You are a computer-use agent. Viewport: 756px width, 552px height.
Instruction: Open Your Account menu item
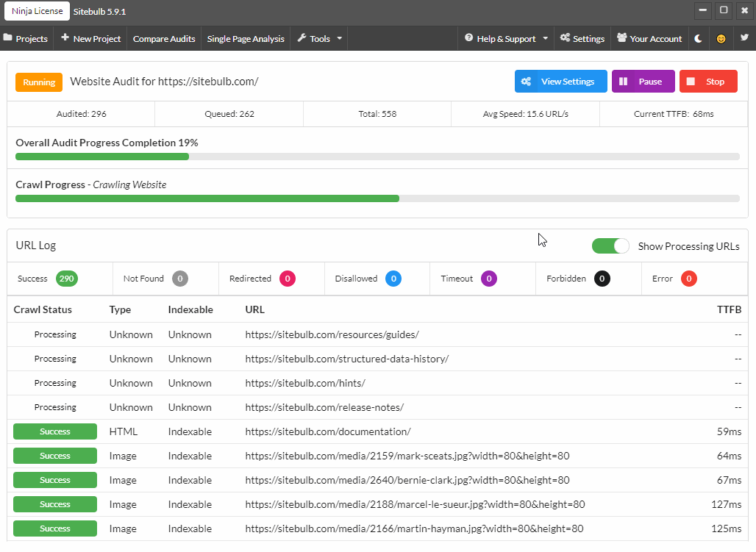coord(649,38)
